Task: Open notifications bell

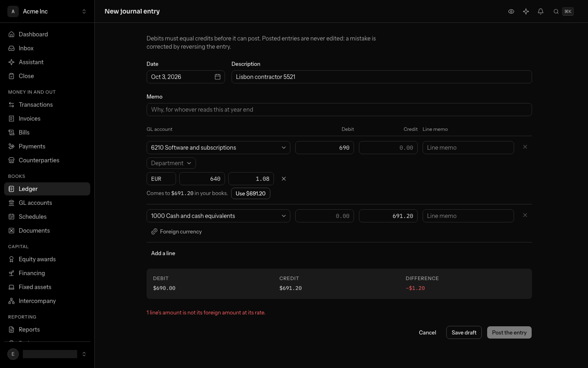Action: click(541, 11)
